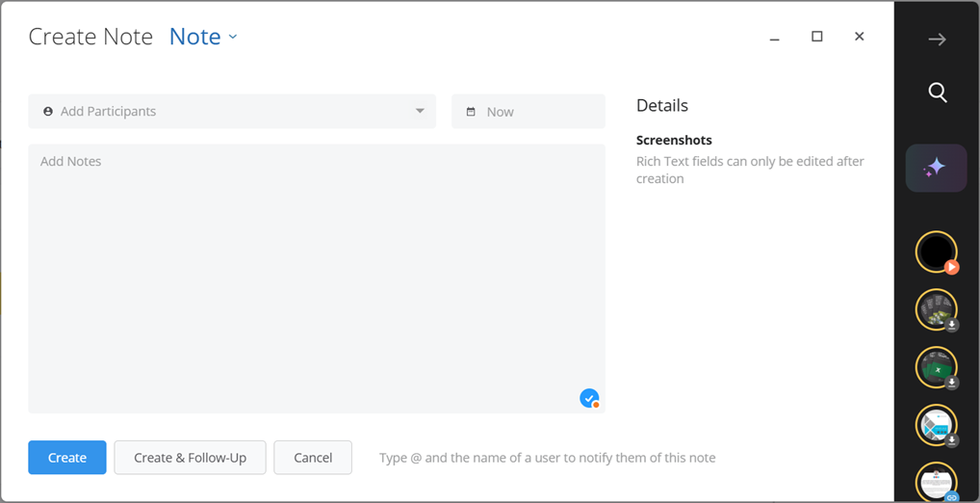
Task: Open the dark brochure thumbnail below the video
Action: [937, 309]
